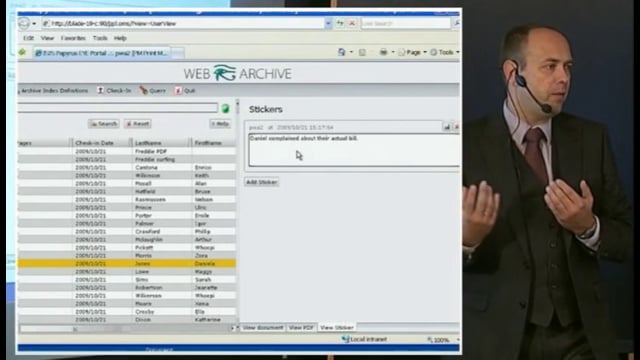
Task: Click the sticker note text area
Action: click(354, 150)
